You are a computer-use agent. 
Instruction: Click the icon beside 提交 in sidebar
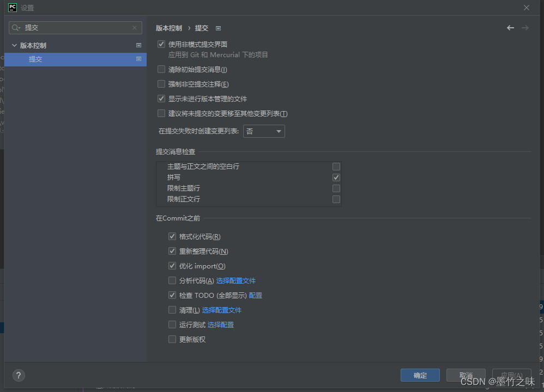[138, 59]
